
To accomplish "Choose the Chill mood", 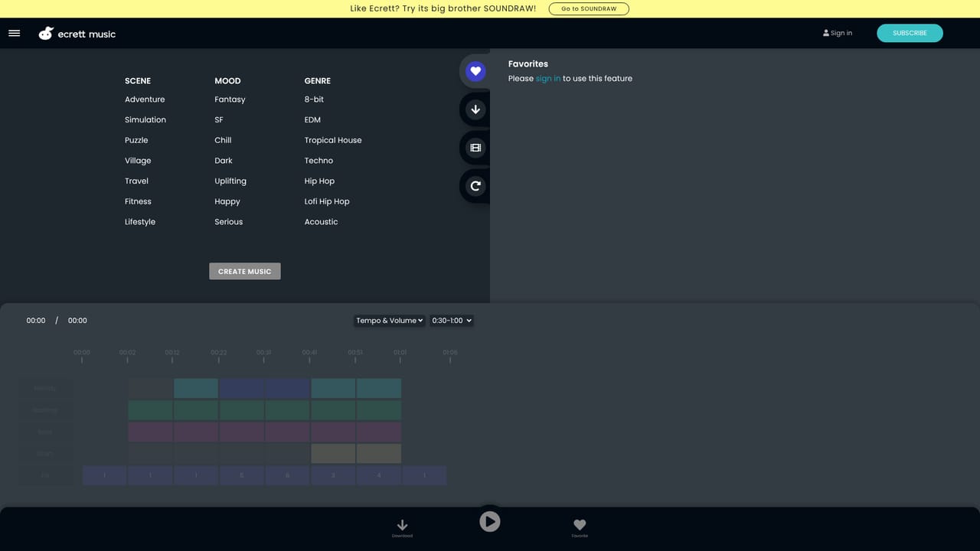I will pyautogui.click(x=223, y=140).
